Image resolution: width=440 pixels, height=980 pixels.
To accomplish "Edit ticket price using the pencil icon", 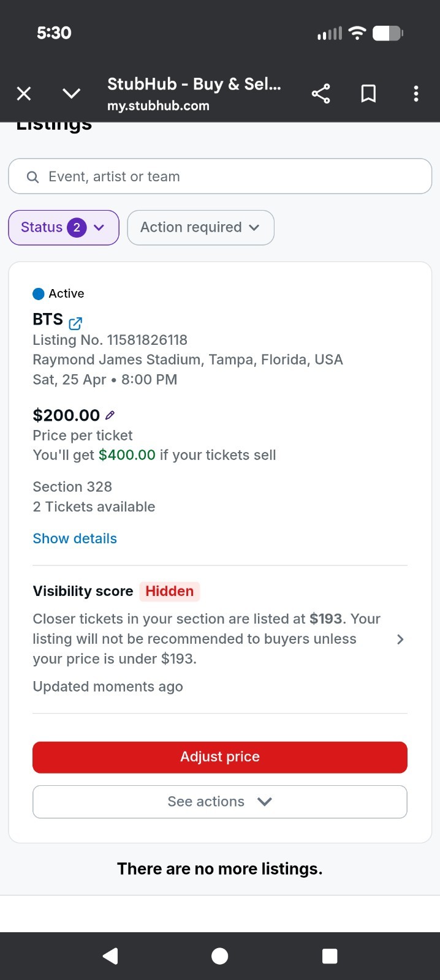I will 110,415.
